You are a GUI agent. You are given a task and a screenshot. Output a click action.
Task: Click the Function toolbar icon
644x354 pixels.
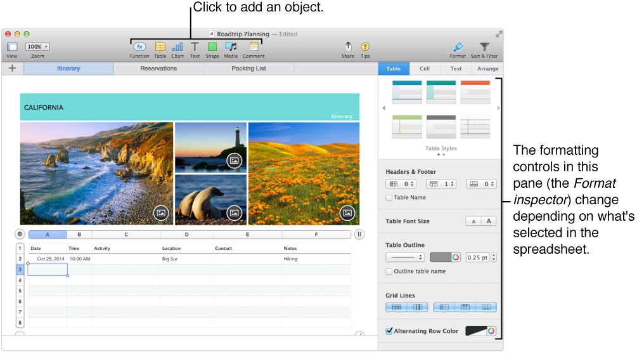139,47
